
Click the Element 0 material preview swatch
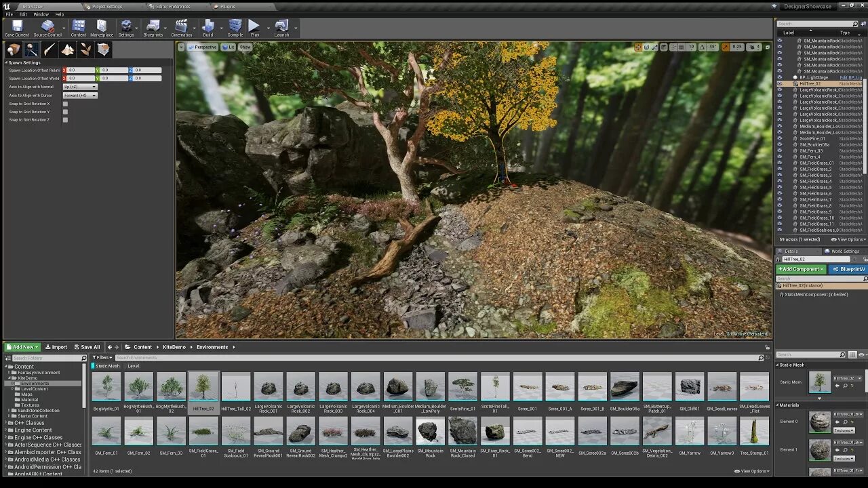click(x=820, y=422)
